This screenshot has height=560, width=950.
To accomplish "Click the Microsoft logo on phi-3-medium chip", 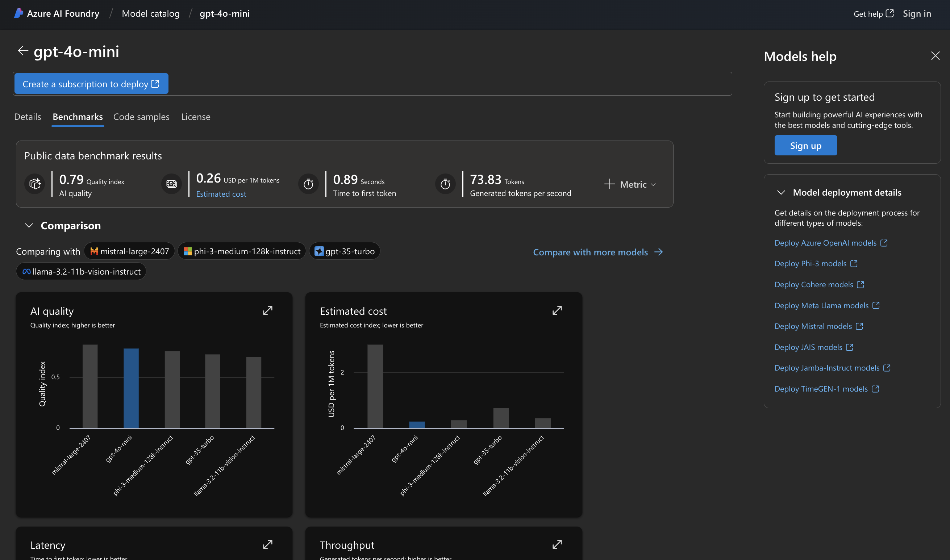I will pos(188,251).
